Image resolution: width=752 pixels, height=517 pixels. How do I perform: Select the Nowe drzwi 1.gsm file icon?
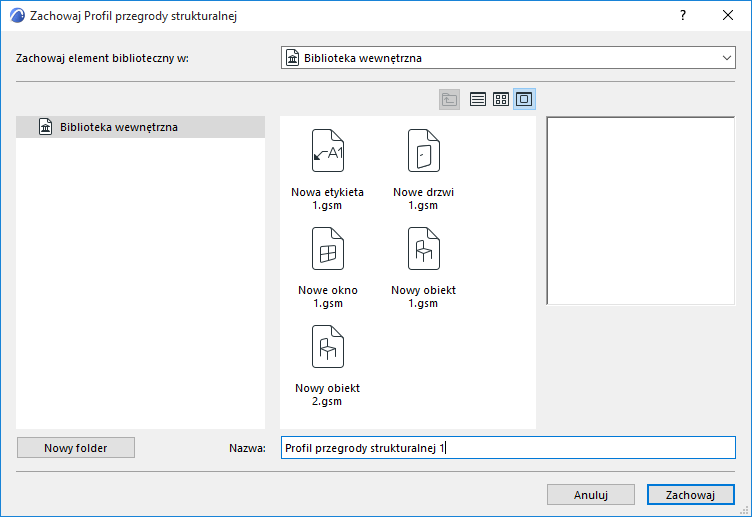click(x=423, y=151)
